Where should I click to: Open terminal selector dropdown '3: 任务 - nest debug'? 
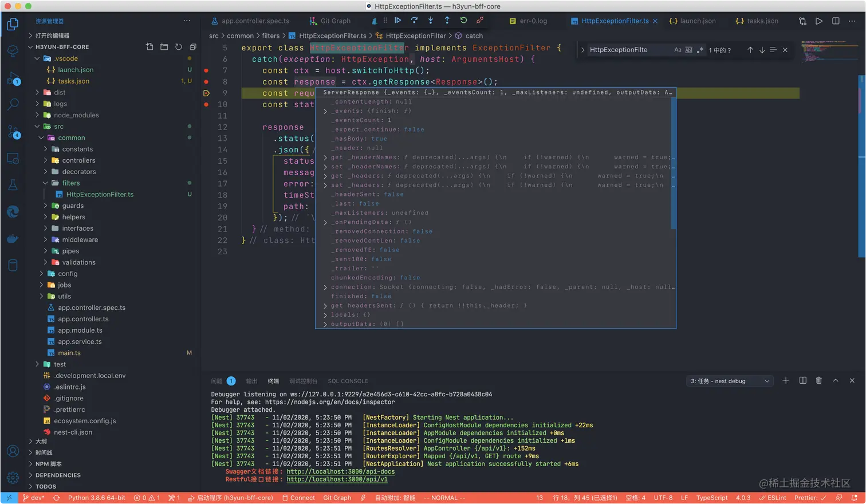tap(730, 381)
